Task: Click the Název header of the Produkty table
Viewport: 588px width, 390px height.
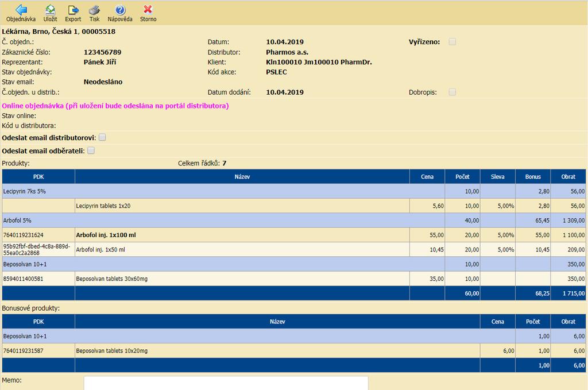Action: point(242,177)
